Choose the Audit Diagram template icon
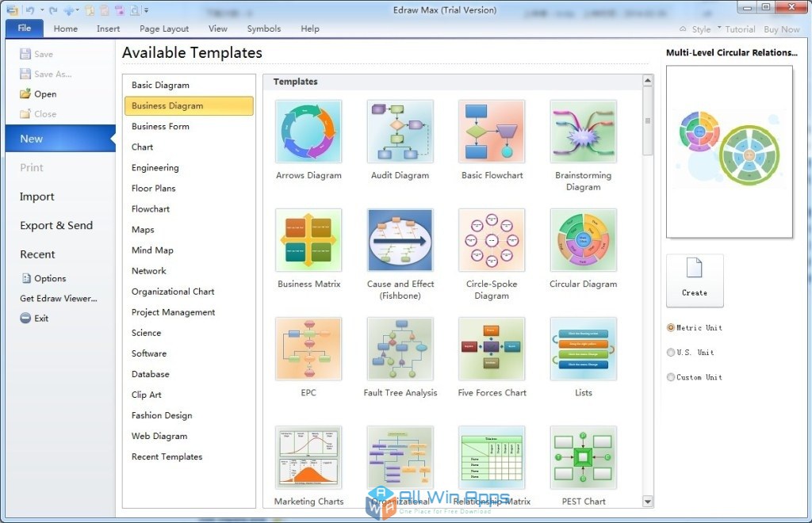 400,132
